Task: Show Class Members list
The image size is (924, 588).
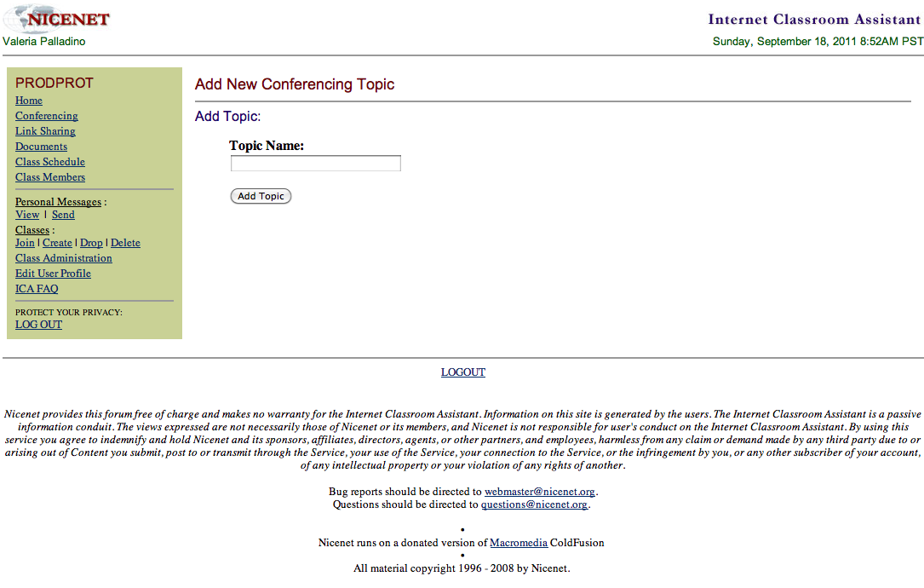Action: pyautogui.click(x=50, y=177)
